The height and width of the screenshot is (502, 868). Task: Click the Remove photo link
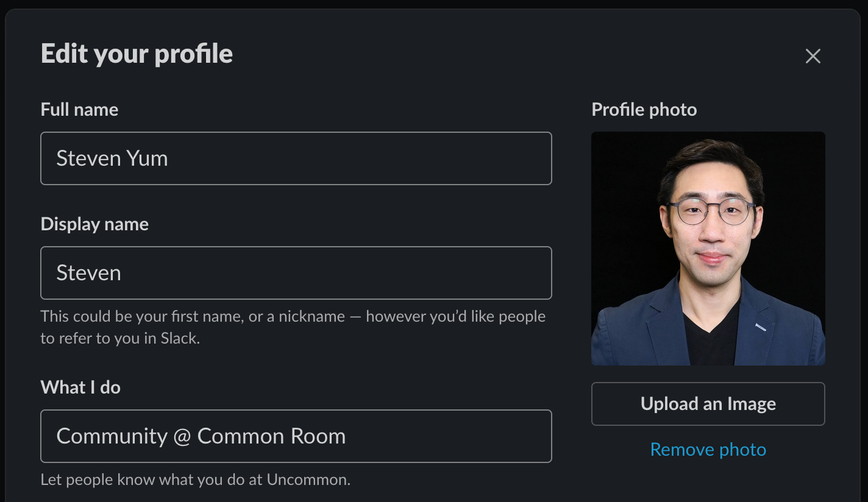(x=708, y=450)
